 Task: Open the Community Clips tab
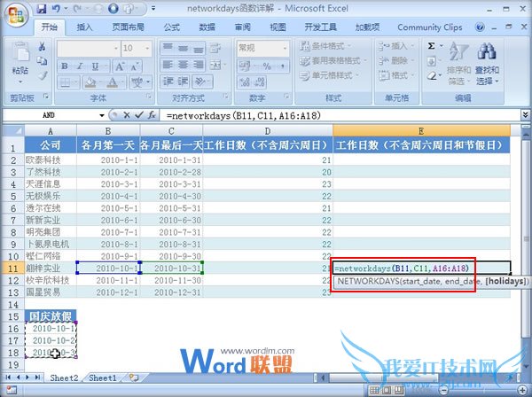click(x=429, y=27)
